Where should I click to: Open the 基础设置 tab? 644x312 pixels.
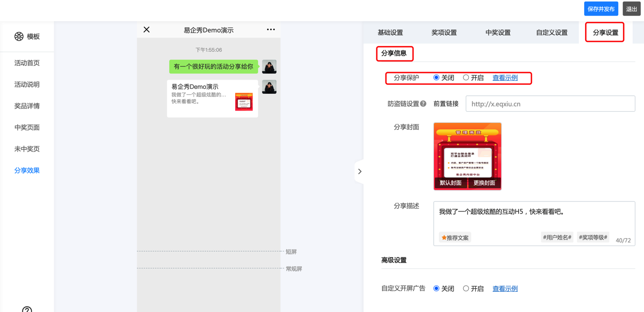(x=390, y=32)
